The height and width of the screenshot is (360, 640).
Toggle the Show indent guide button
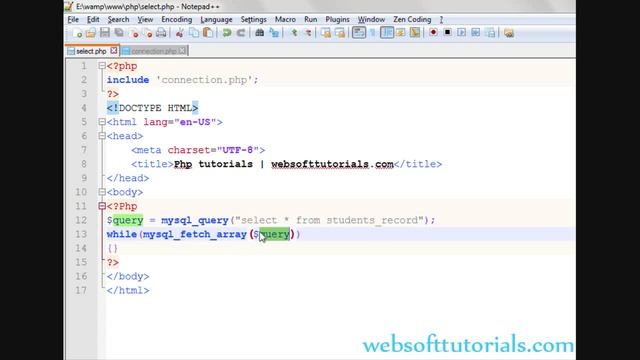tap(387, 33)
